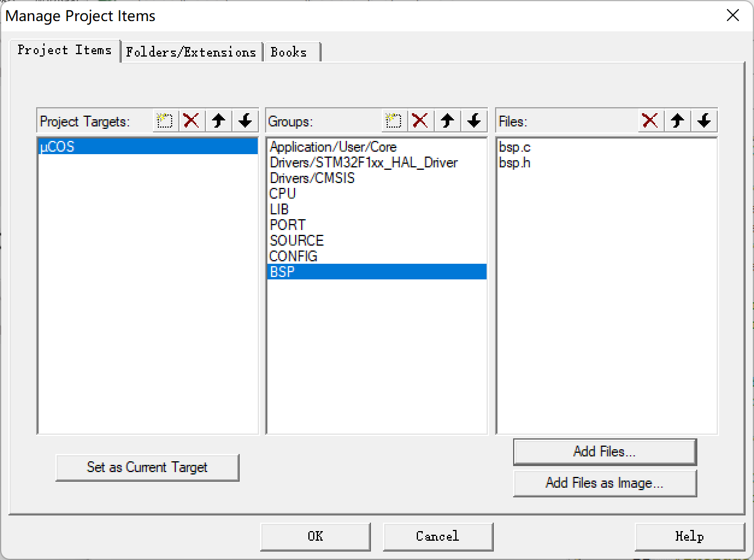Open the Books tab
This screenshot has width=754, height=560.
pos(291,52)
